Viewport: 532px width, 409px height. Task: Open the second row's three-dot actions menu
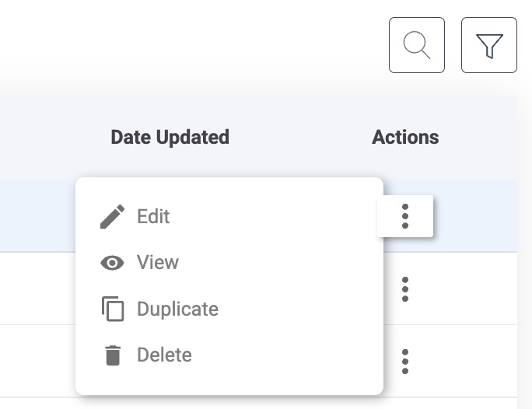point(405,288)
